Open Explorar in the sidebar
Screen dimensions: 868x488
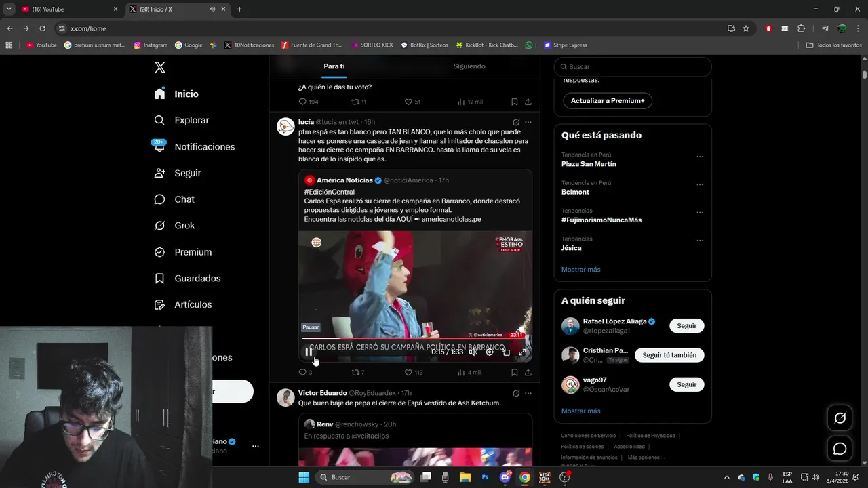[182, 120]
